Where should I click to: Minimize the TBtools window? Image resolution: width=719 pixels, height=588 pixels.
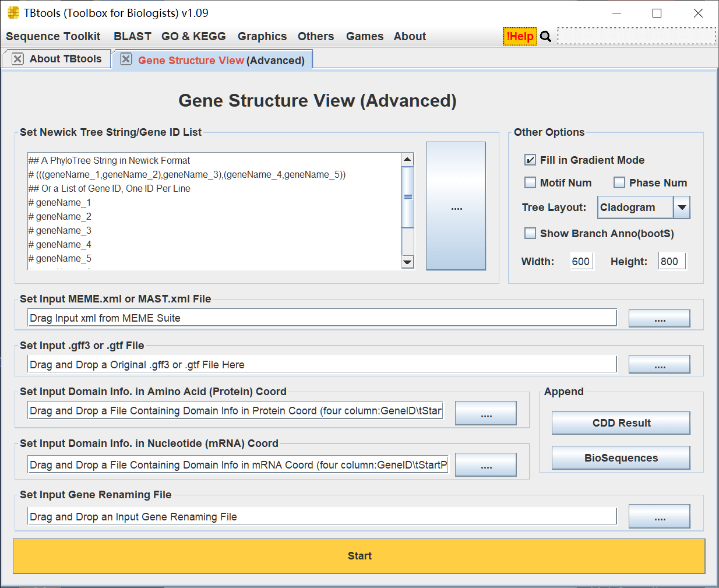[617, 13]
